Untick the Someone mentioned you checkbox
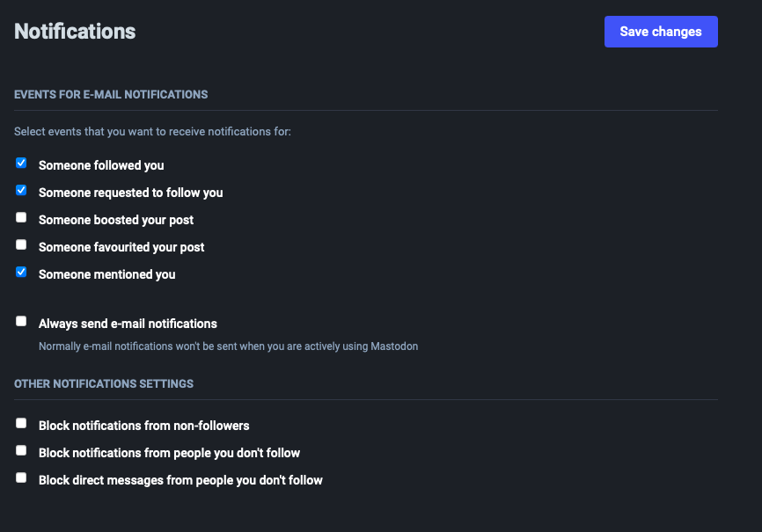Screen dimensions: 762x532 (x=21, y=272)
